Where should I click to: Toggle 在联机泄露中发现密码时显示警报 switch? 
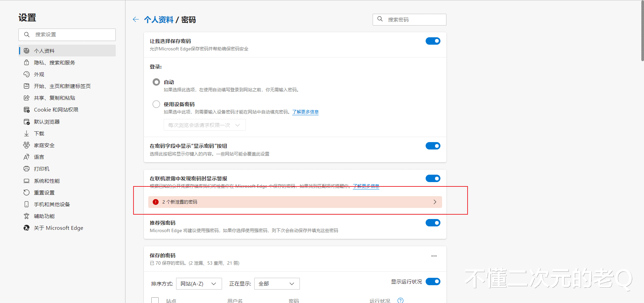tap(433, 178)
